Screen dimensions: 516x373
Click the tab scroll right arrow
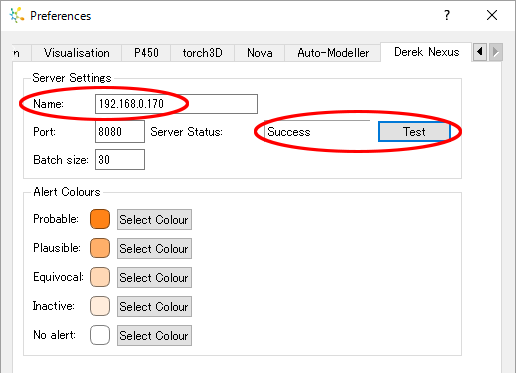pyautogui.click(x=496, y=52)
